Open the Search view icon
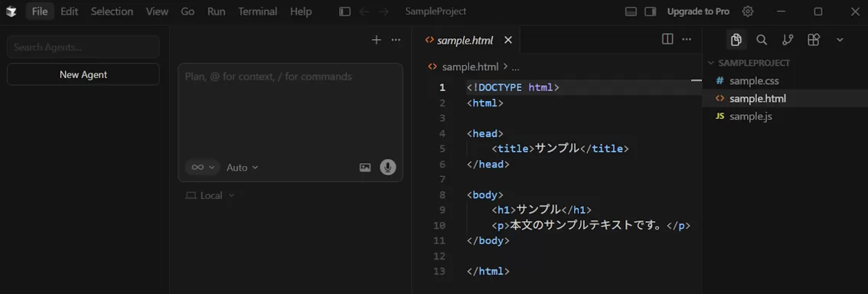Image resolution: width=868 pixels, height=294 pixels. point(762,40)
